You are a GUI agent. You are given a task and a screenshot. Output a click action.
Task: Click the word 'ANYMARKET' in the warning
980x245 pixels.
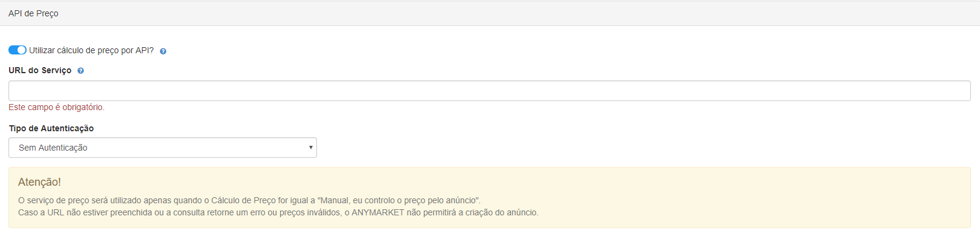click(x=378, y=212)
